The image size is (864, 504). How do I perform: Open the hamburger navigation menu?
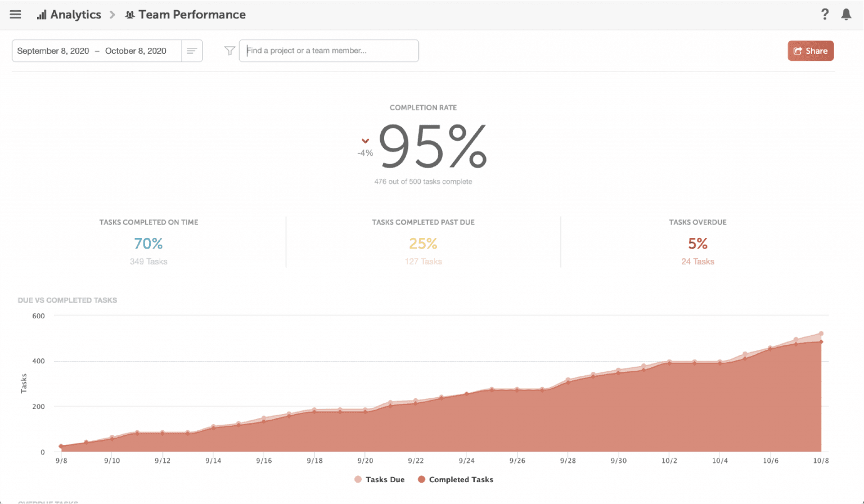15,14
